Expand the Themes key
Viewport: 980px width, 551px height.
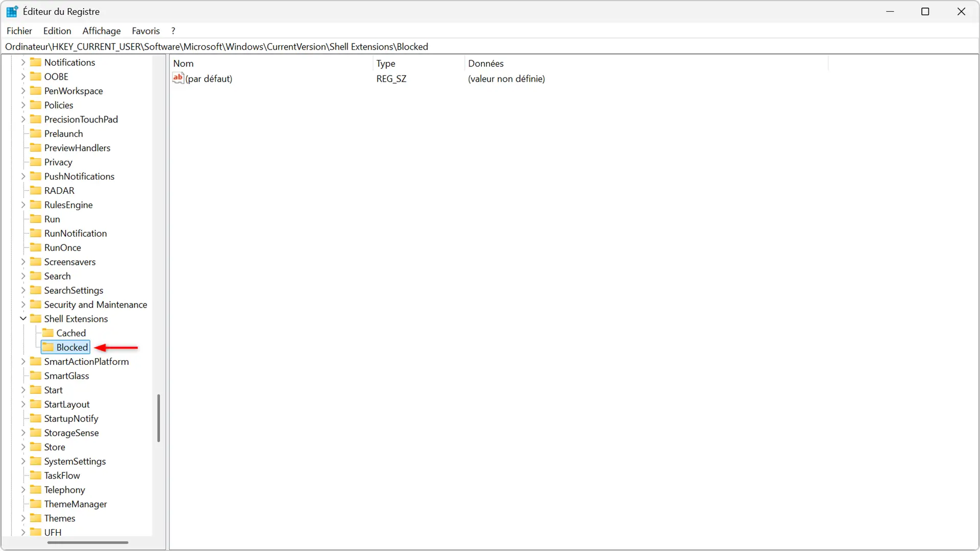coord(23,518)
